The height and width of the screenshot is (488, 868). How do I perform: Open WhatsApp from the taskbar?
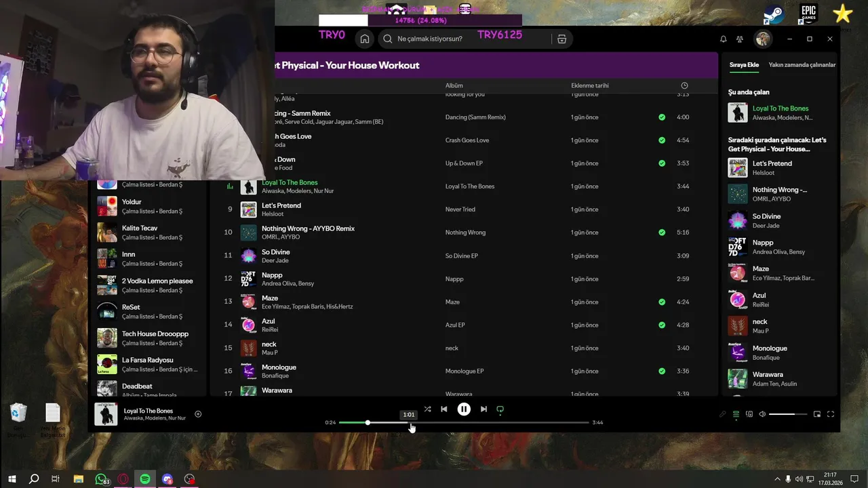tap(101, 479)
